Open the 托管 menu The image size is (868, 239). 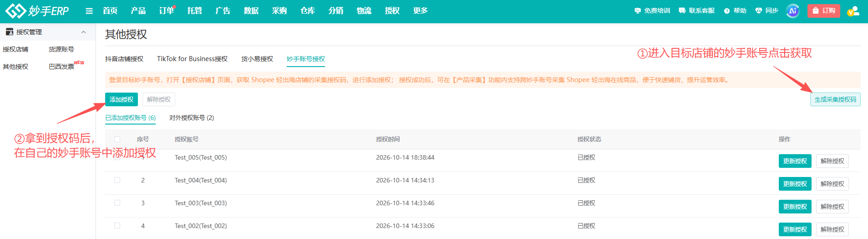coord(195,10)
